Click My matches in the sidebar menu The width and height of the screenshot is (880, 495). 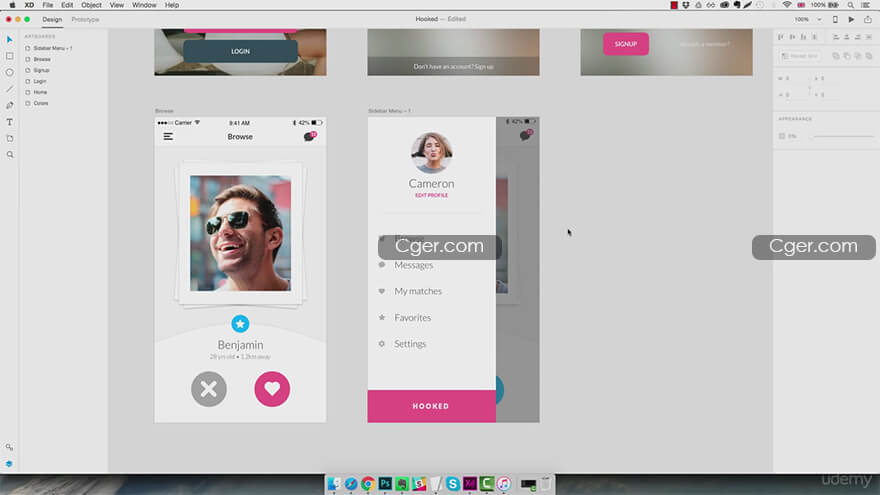[x=418, y=291]
